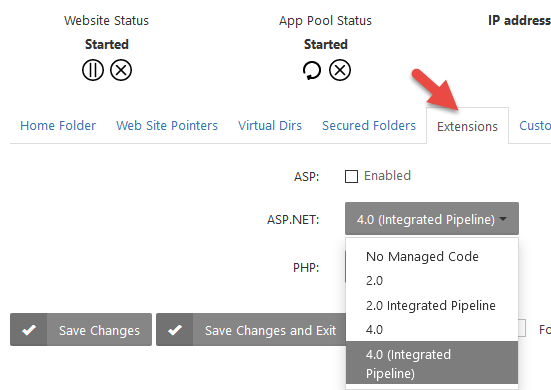This screenshot has width=551, height=390.
Task: Select highlighted 4.0 (Integrated Pipeline) list entry
Action: (432, 363)
